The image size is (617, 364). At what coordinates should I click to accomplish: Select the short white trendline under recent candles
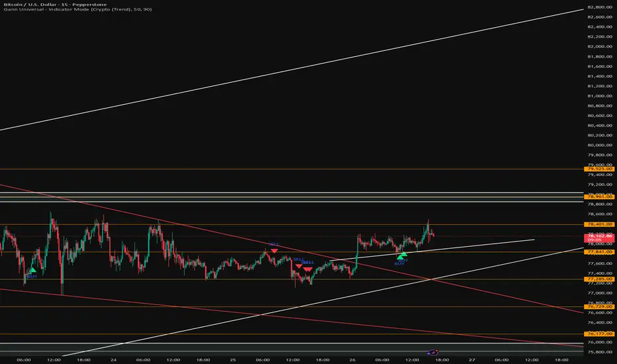click(x=432, y=250)
